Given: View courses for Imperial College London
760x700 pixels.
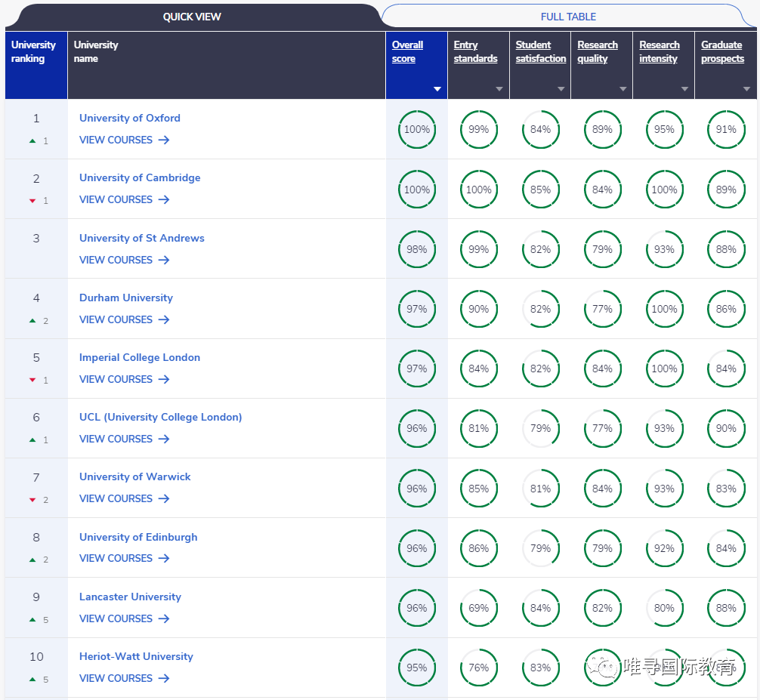Looking at the screenshot, I should [124, 379].
